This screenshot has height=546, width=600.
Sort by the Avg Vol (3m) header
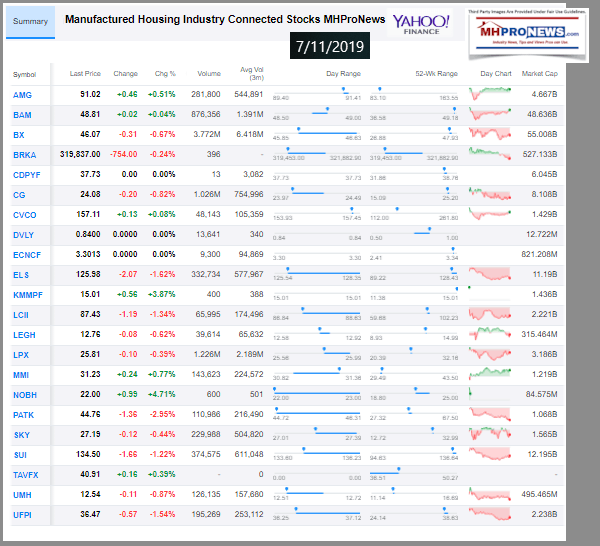pos(252,73)
